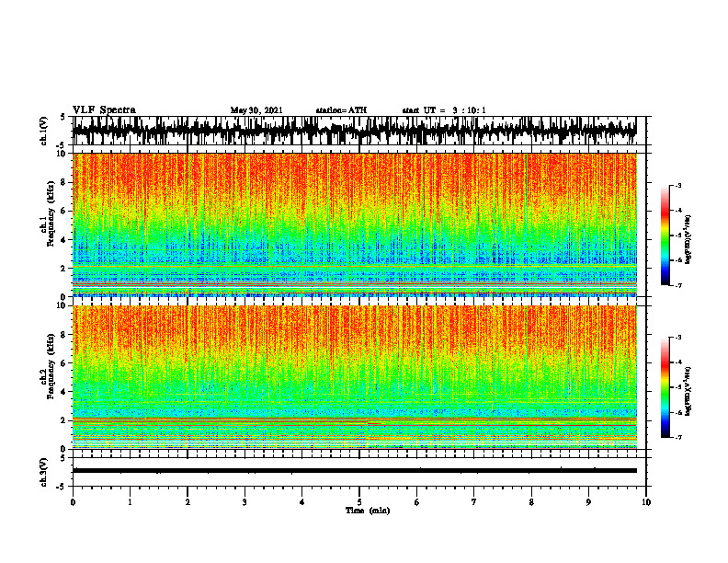Click the ch.1 "Frequency (kHz)" axis label

[x=51, y=213]
